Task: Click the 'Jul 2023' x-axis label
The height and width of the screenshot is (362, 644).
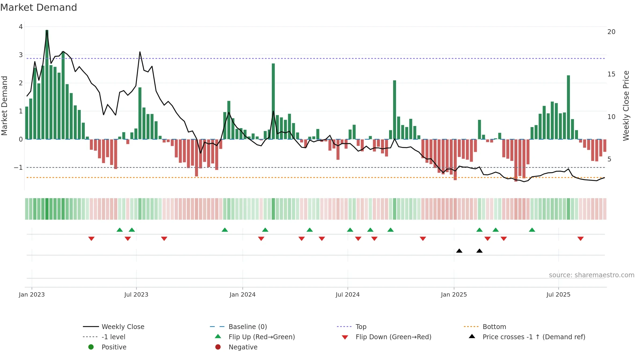Action: click(136, 294)
